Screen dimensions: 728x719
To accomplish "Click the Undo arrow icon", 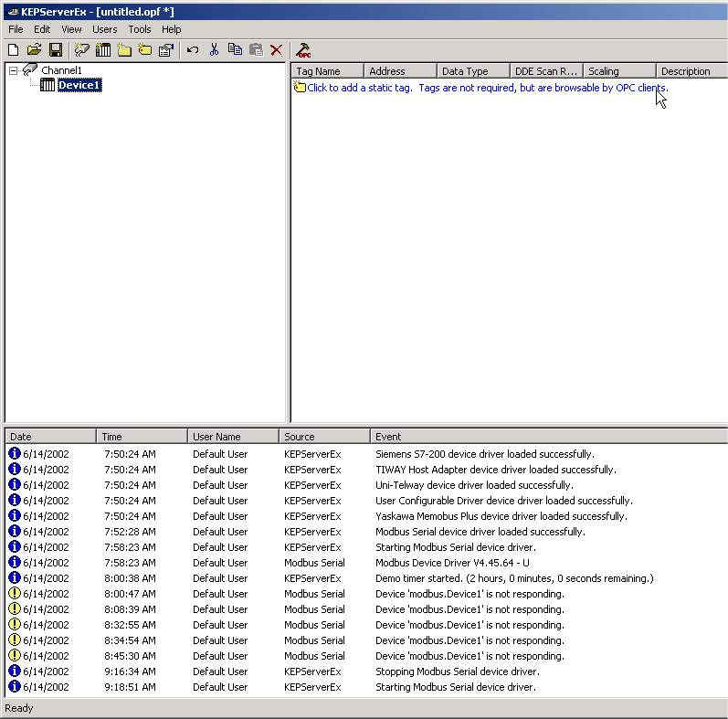I will pos(193,50).
